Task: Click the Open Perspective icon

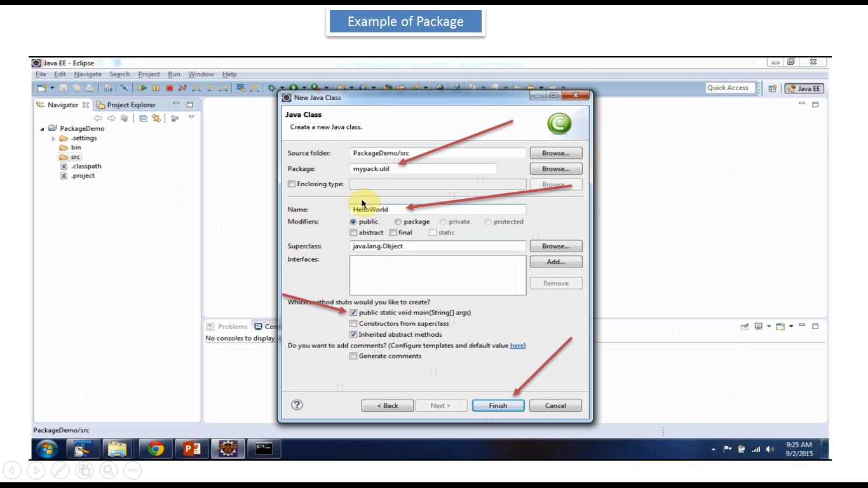Action: (772, 89)
